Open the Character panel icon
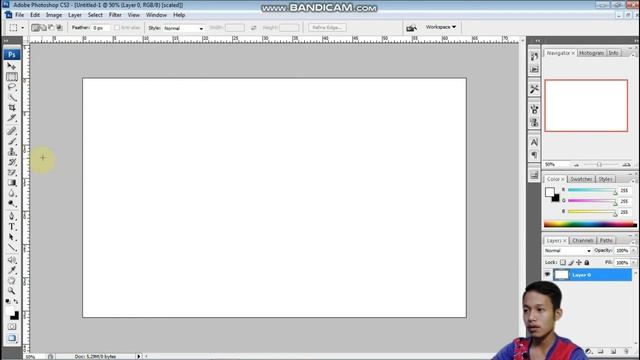 534,142
